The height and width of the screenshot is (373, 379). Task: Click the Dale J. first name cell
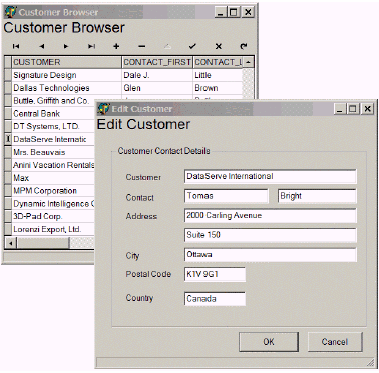157,75
